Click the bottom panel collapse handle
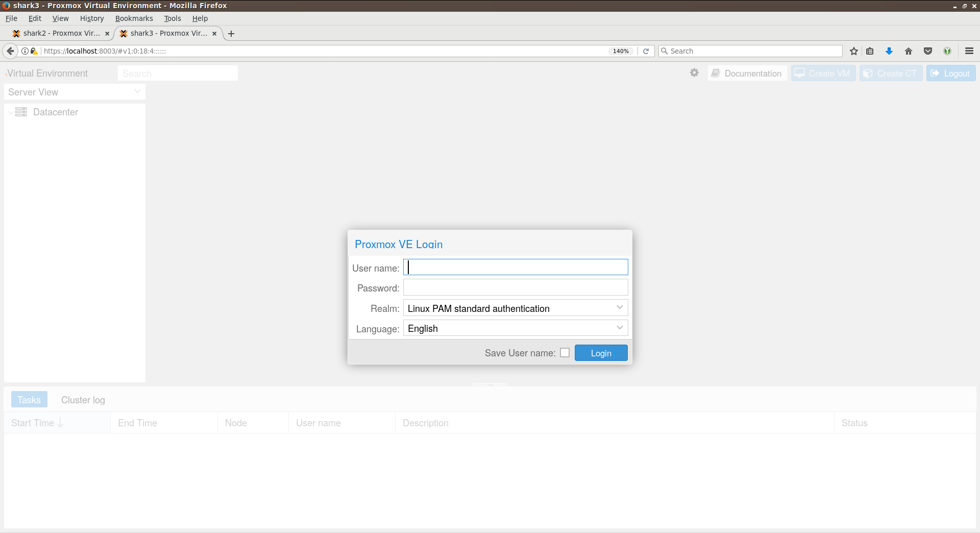This screenshot has height=533, width=980. 490,384
